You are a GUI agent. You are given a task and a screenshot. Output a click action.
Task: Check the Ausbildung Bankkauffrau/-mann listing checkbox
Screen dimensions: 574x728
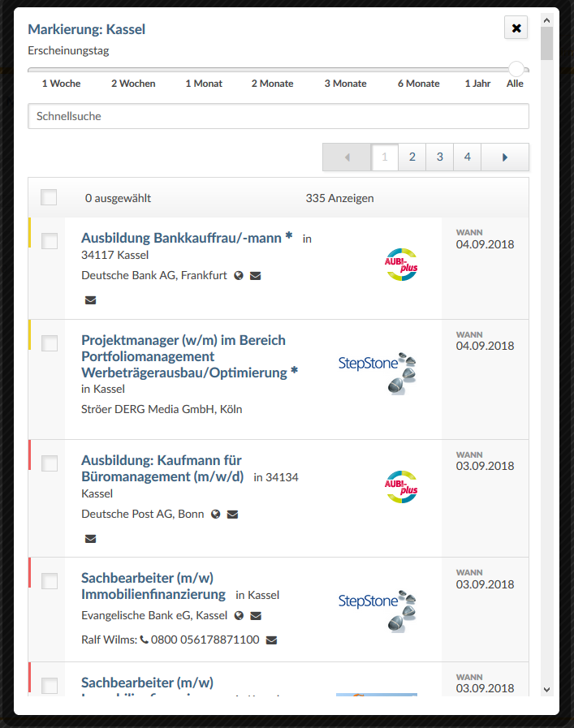pyautogui.click(x=50, y=241)
